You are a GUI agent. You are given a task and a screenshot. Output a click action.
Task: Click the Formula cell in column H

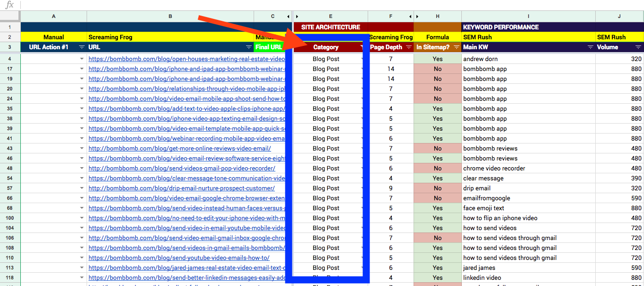[x=438, y=37]
